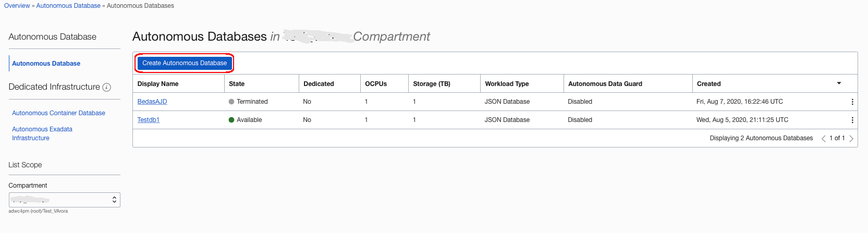The height and width of the screenshot is (233, 868).
Task: Open the Testdb1 database link
Action: [149, 120]
